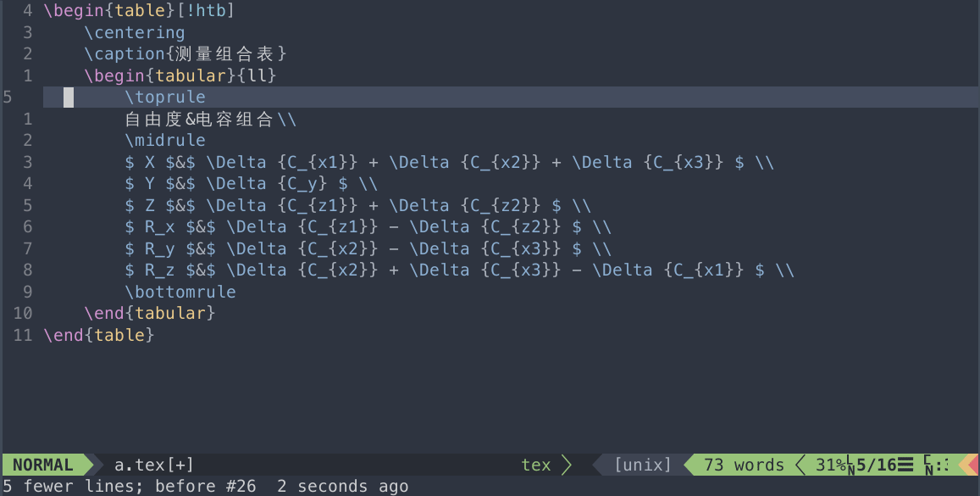Click the \bottomrule command
980x496 pixels.
pyautogui.click(x=180, y=293)
